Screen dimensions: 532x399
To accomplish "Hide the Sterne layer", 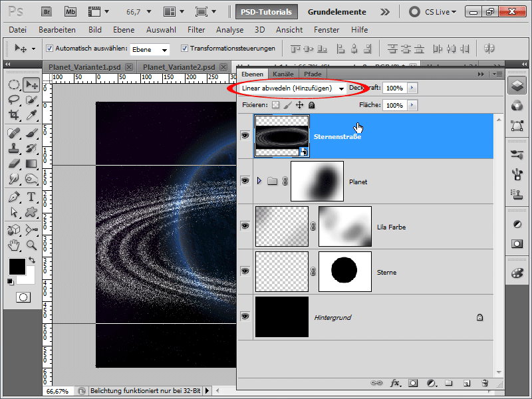I will 245,271.
